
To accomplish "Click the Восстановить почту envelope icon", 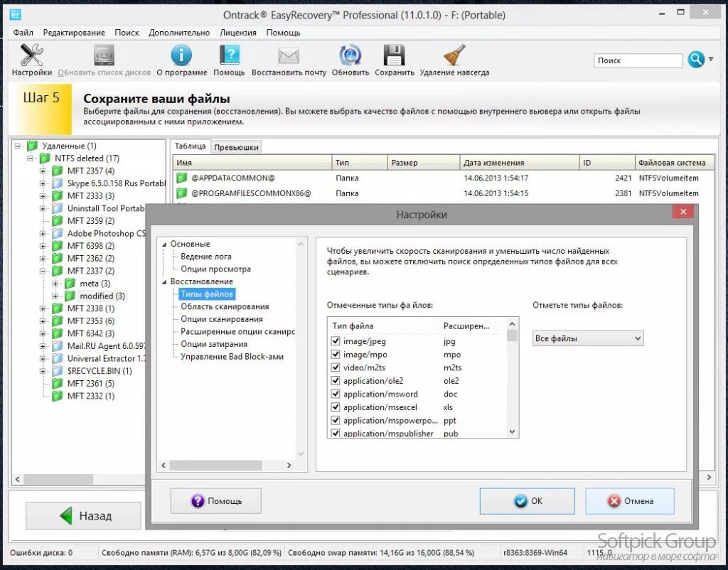I will click(289, 55).
